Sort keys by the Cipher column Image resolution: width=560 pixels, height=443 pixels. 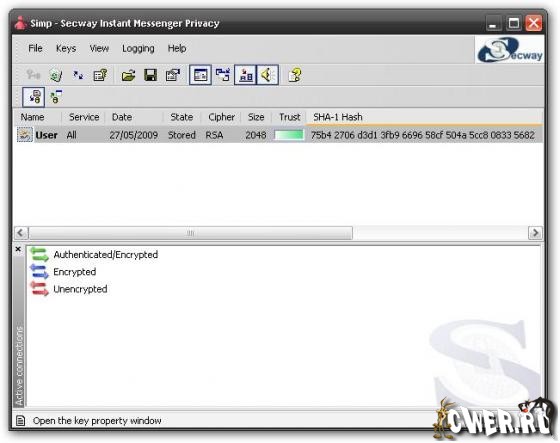(x=221, y=117)
